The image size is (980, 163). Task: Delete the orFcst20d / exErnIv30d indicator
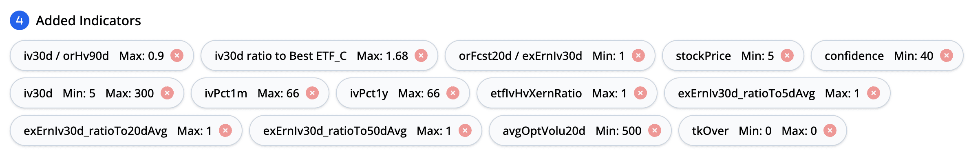tap(638, 55)
